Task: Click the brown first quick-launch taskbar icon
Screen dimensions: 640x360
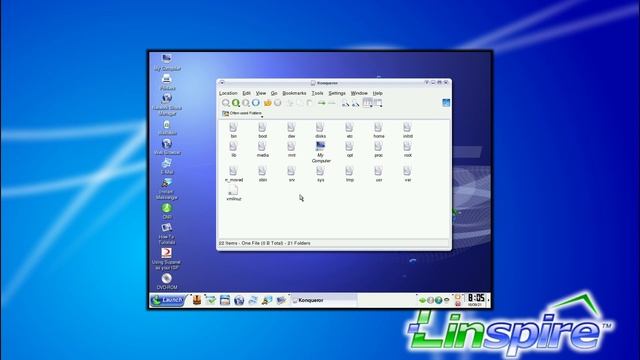Action: click(197, 300)
